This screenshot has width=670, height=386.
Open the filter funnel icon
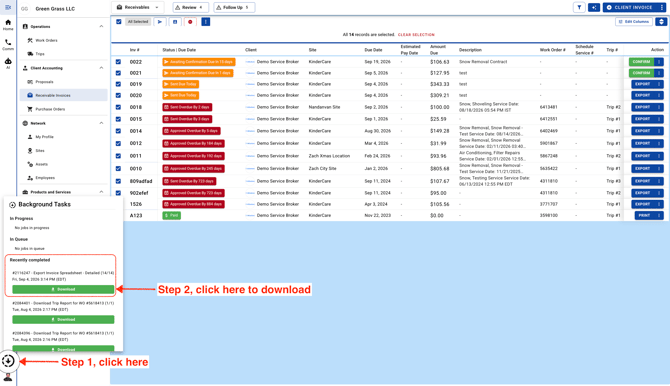point(579,7)
